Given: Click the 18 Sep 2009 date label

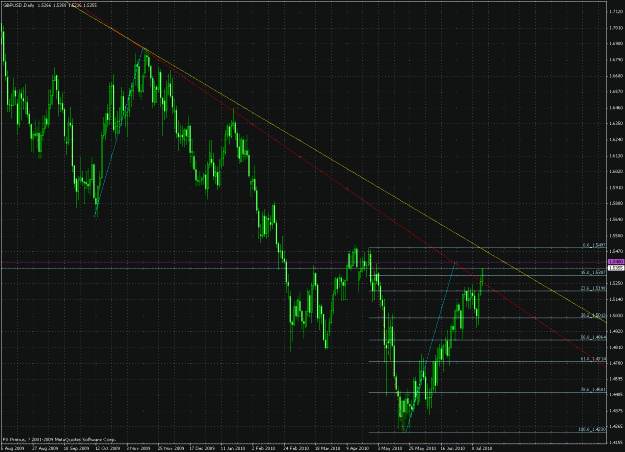Looking at the screenshot, I should [x=77, y=448].
